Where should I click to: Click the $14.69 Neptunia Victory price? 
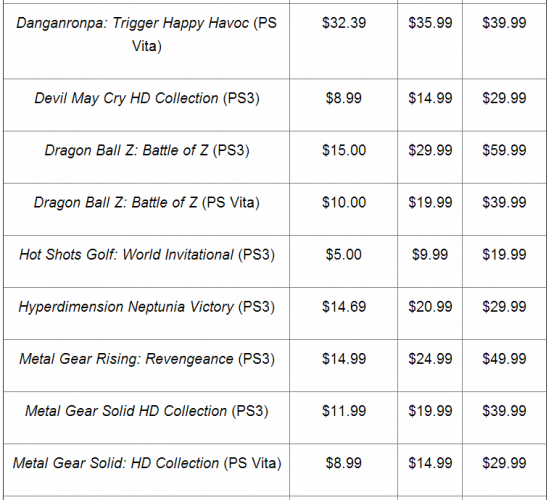pyautogui.click(x=344, y=307)
